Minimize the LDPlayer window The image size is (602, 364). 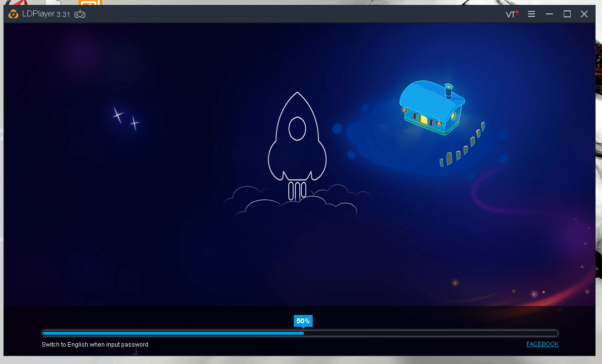point(549,14)
